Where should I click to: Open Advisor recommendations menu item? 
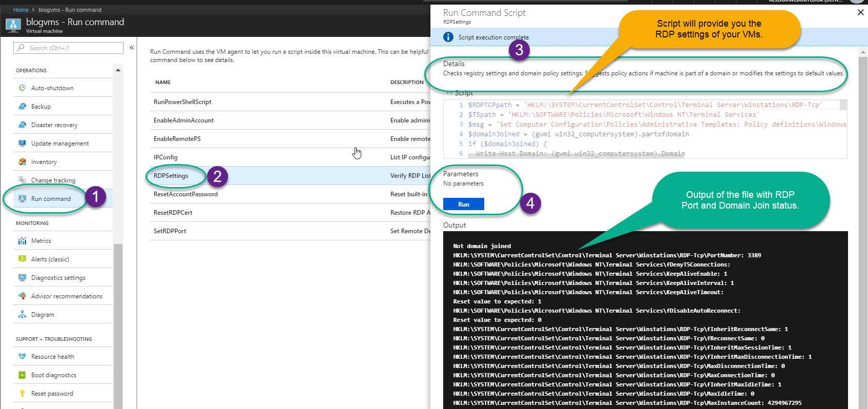coord(67,296)
